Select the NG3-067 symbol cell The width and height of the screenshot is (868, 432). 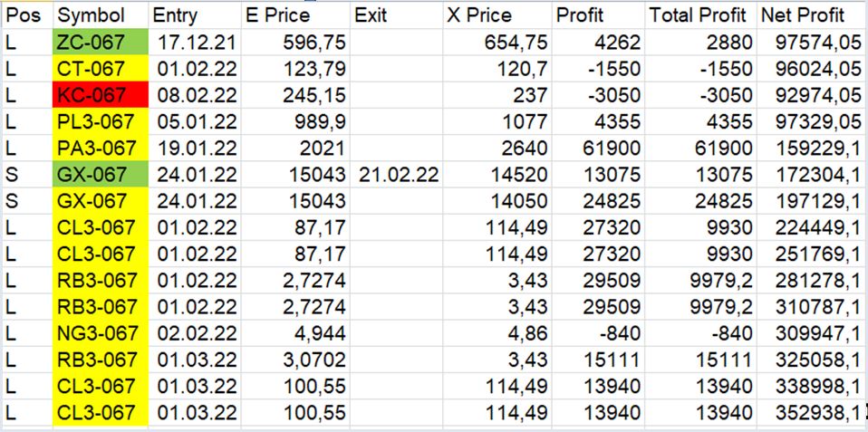click(x=98, y=333)
